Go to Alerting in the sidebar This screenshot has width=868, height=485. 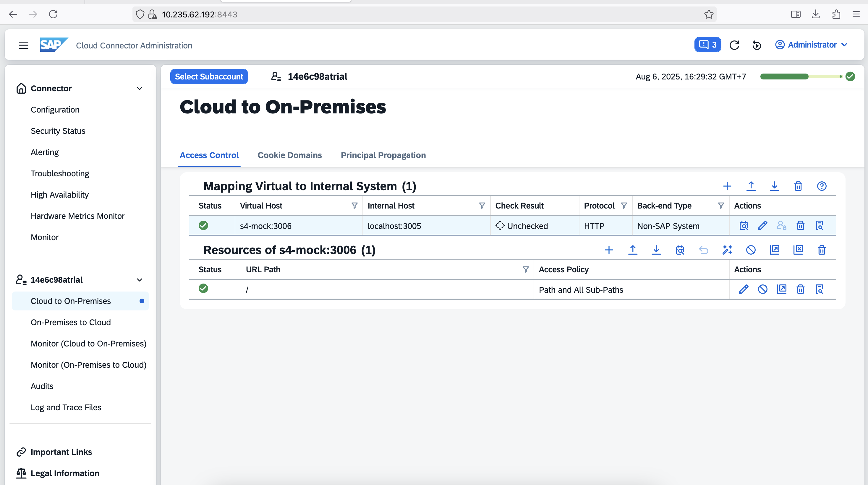(45, 152)
